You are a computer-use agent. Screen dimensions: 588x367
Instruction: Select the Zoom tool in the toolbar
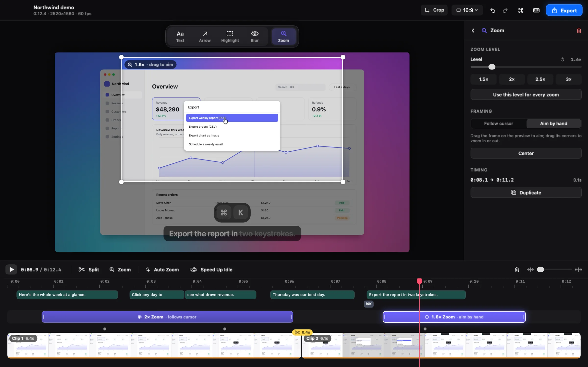(x=283, y=37)
